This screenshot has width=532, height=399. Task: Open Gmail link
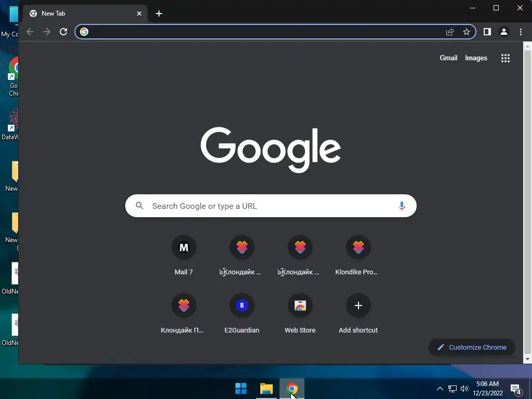click(448, 58)
